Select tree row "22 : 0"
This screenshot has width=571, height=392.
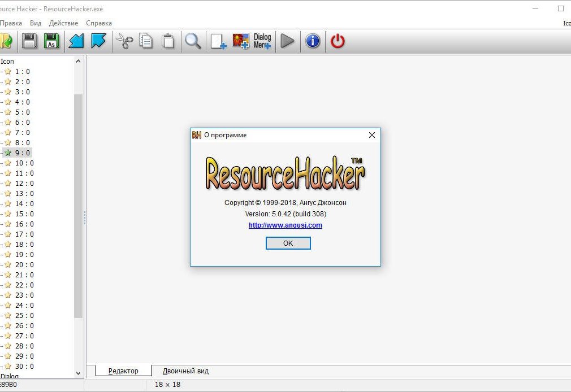tap(24, 285)
